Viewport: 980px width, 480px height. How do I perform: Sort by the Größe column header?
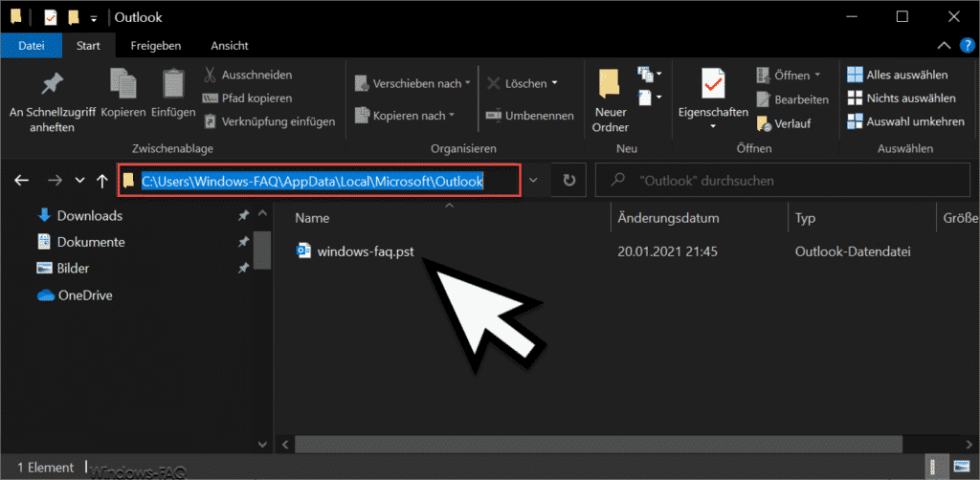point(962,218)
